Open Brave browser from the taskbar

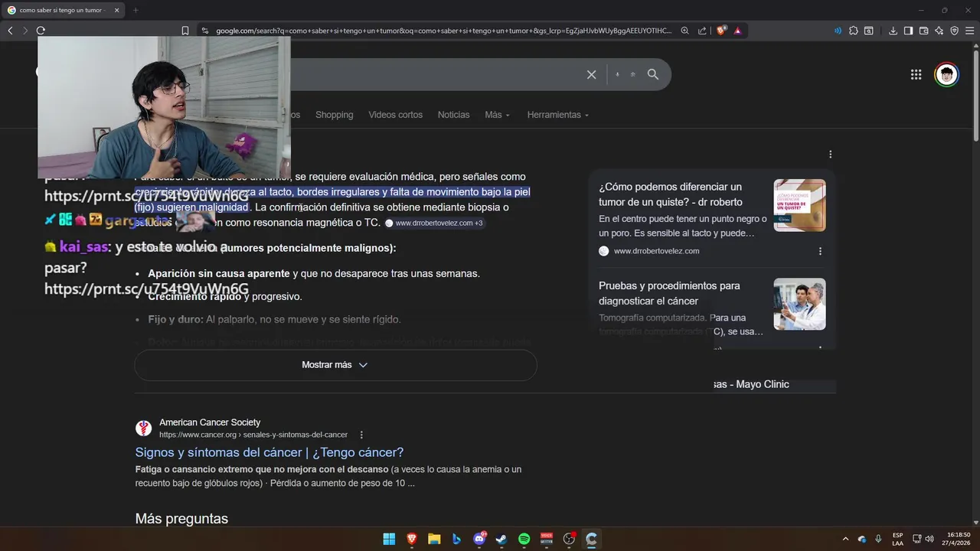(x=412, y=539)
